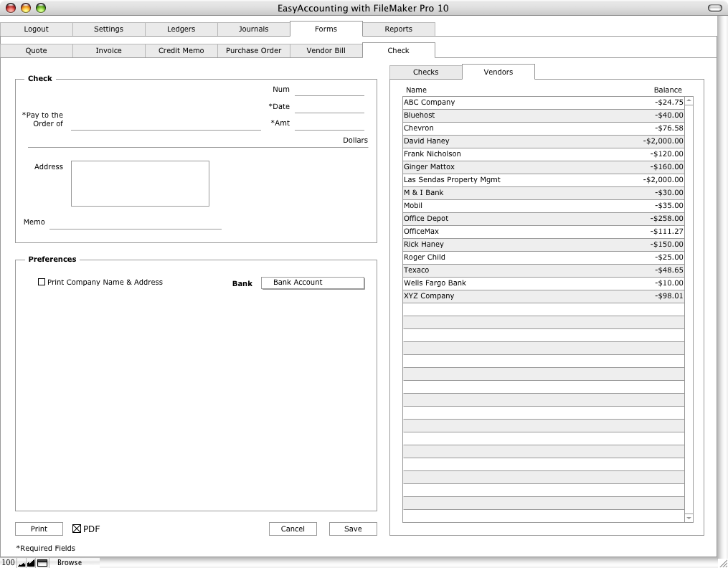This screenshot has height=568, width=728.
Task: Choose Frank Nicholson in the vendor list
Action: coord(544,154)
